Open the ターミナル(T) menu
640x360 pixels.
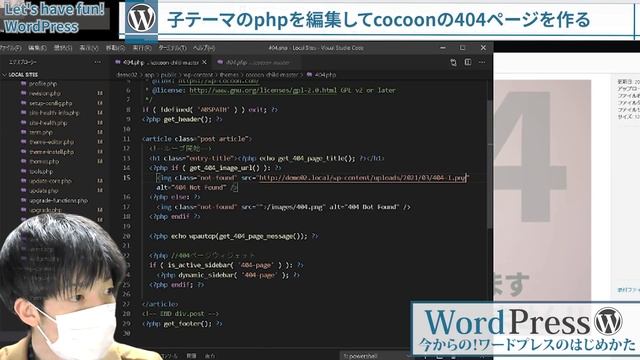pos(172,48)
